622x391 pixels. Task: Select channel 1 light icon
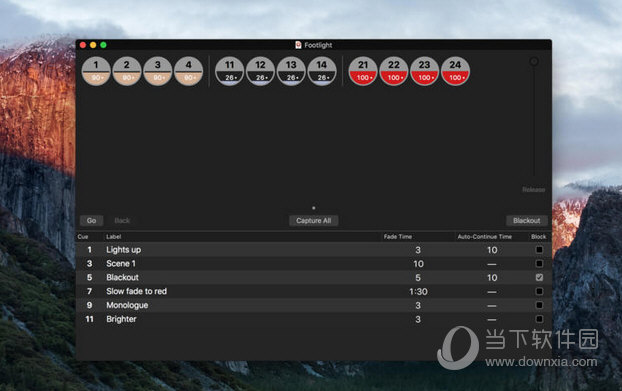(x=96, y=71)
